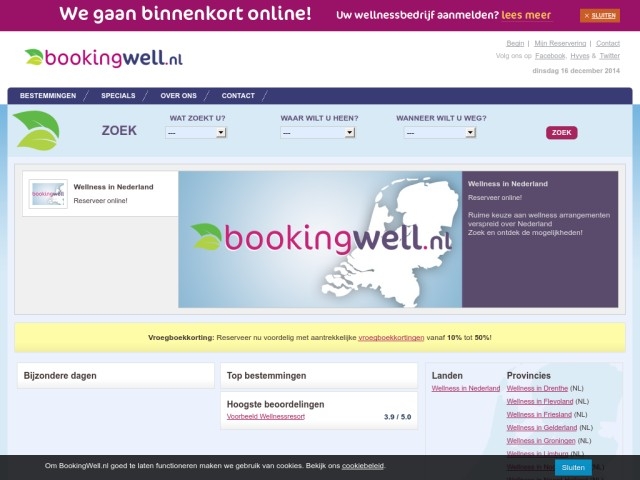640x480 pixels.
Task: Open the Bestemmingen menu item
Action: 48,96
